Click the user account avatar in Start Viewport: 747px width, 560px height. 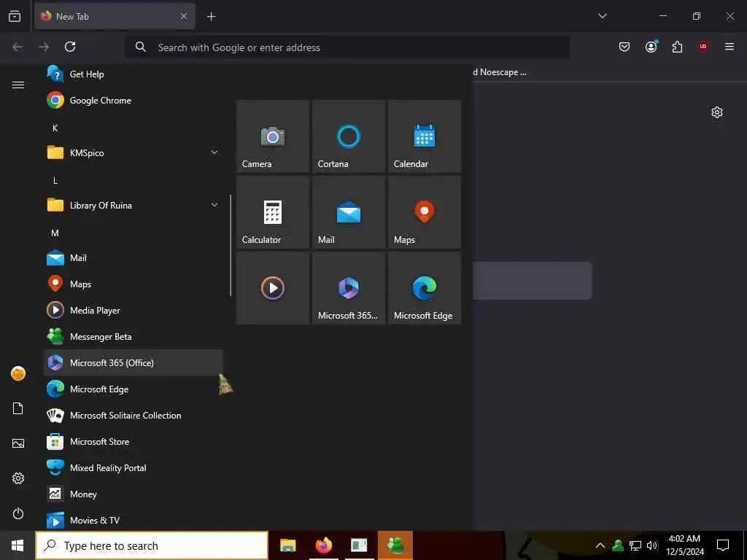18,373
